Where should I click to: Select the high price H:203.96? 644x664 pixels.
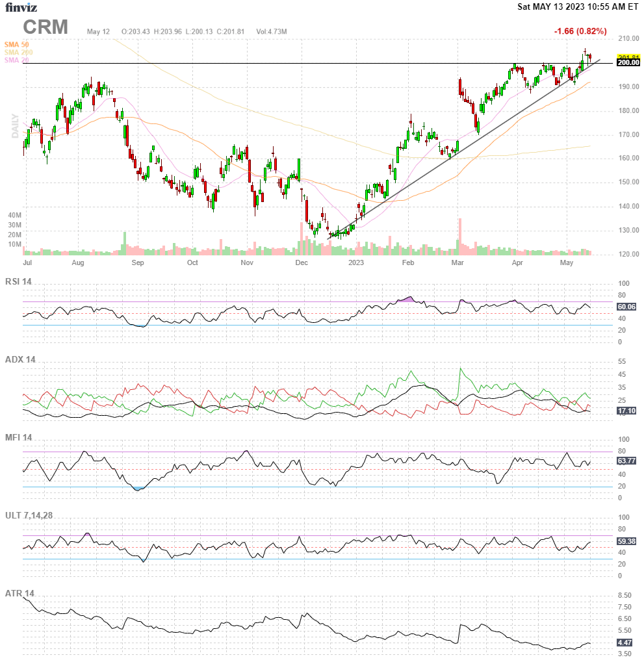click(168, 32)
